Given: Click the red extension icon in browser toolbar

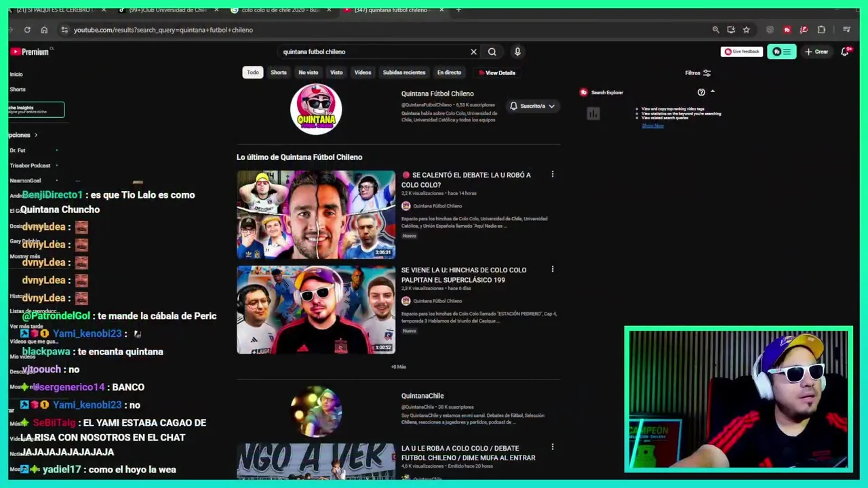Looking at the screenshot, I should [x=787, y=30].
